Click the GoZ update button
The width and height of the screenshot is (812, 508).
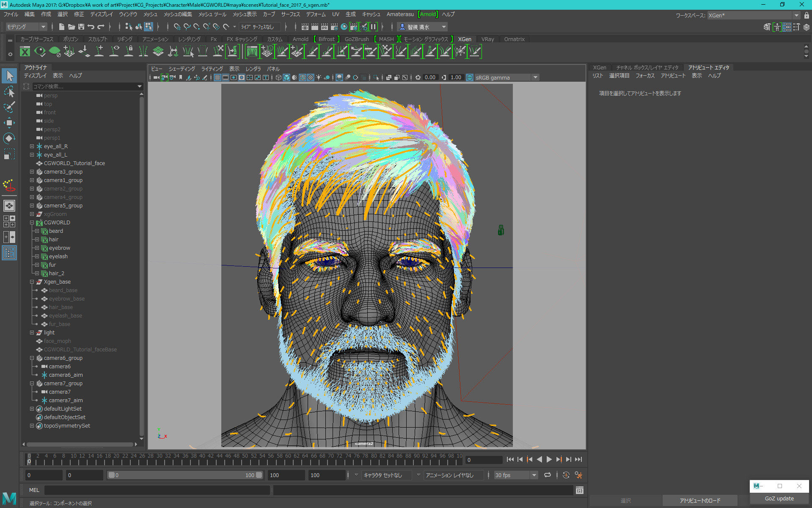(x=779, y=499)
